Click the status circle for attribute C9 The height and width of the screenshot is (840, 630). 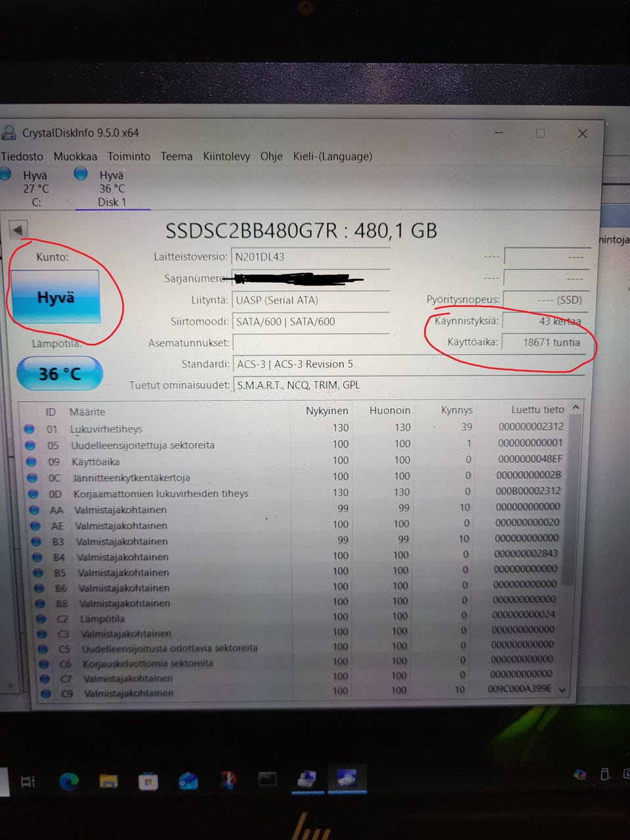[x=46, y=693]
